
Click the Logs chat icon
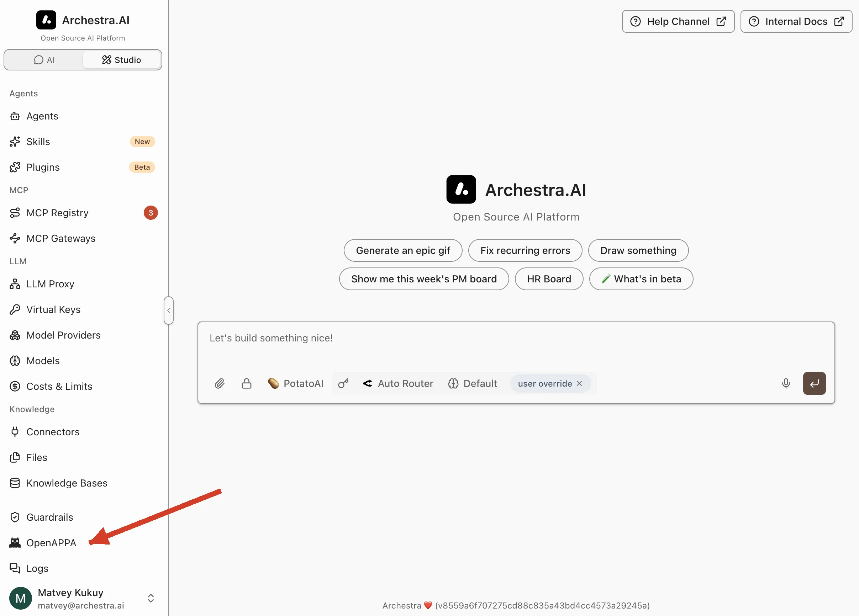point(15,568)
